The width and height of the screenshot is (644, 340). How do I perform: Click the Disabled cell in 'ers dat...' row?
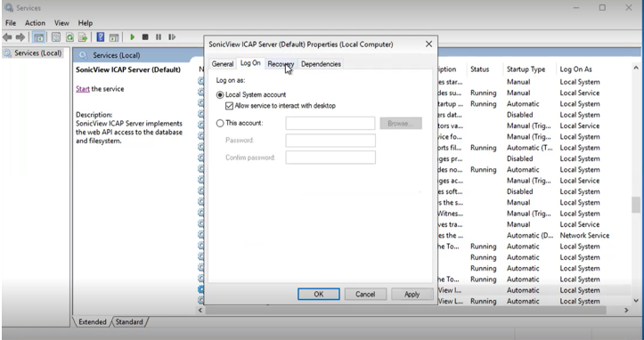pos(519,115)
